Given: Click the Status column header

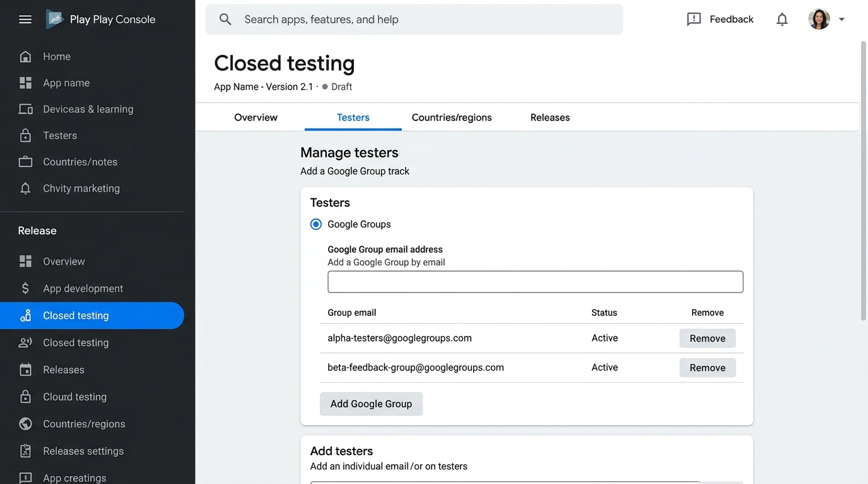Looking at the screenshot, I should click(x=604, y=313).
